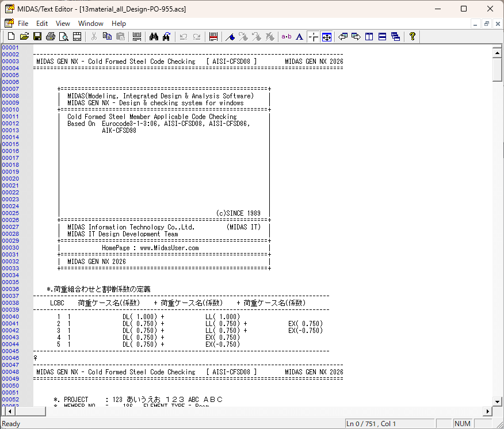Close the inner document window
The image size is (504, 429).
(x=498, y=24)
